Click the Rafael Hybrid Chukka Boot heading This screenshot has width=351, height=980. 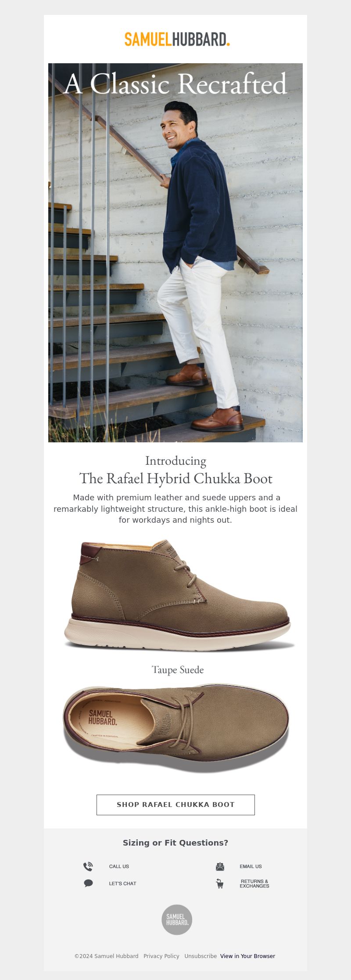pos(175,478)
